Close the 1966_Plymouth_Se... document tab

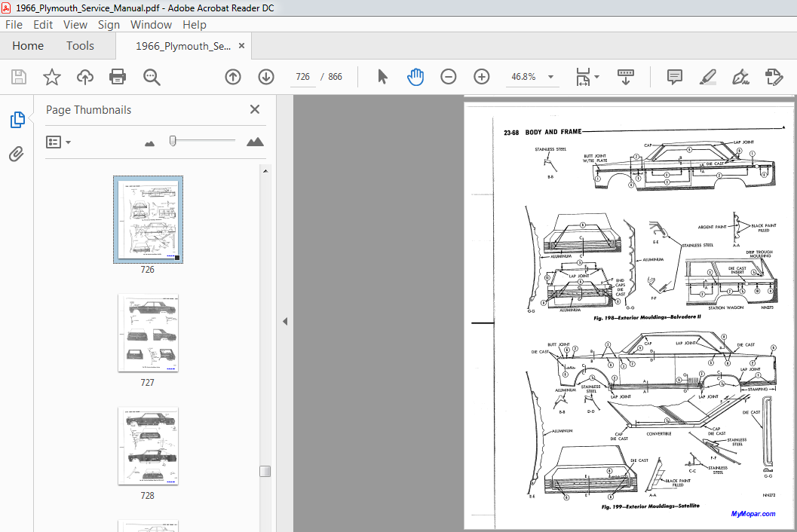point(241,46)
